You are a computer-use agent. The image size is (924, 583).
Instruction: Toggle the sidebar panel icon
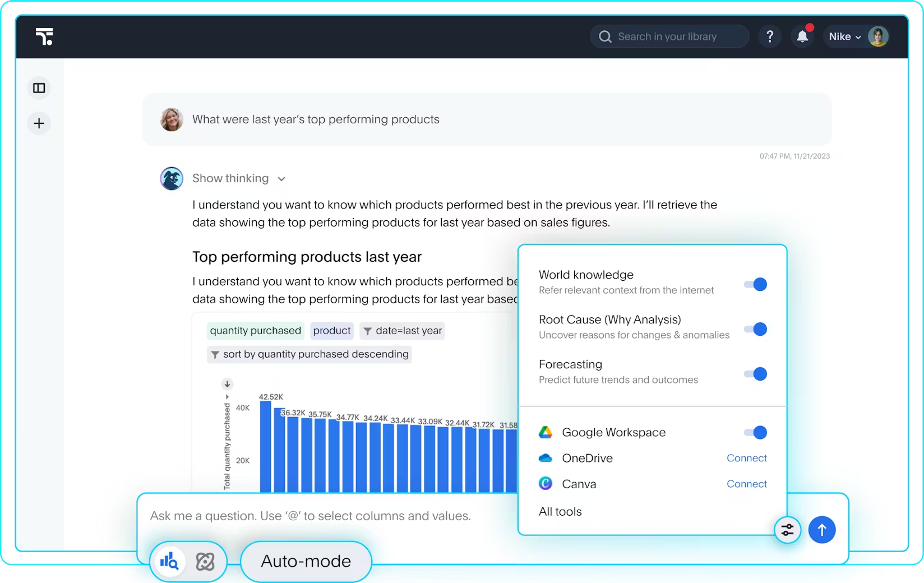[39, 88]
